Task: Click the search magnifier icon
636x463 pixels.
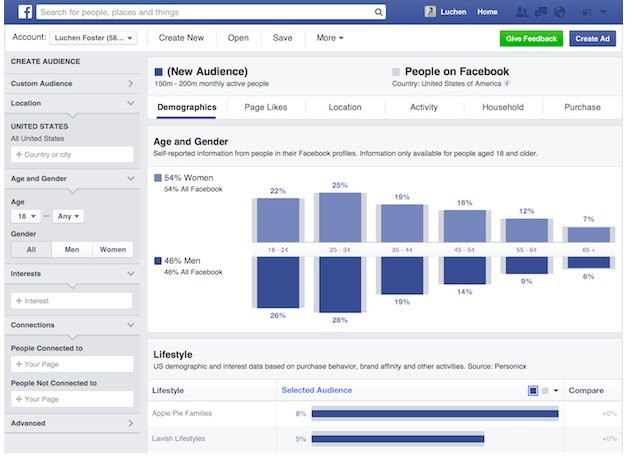Action: tap(378, 12)
